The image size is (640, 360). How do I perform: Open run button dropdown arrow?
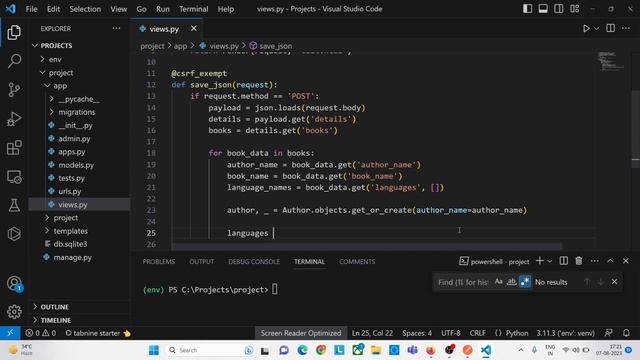click(597, 28)
